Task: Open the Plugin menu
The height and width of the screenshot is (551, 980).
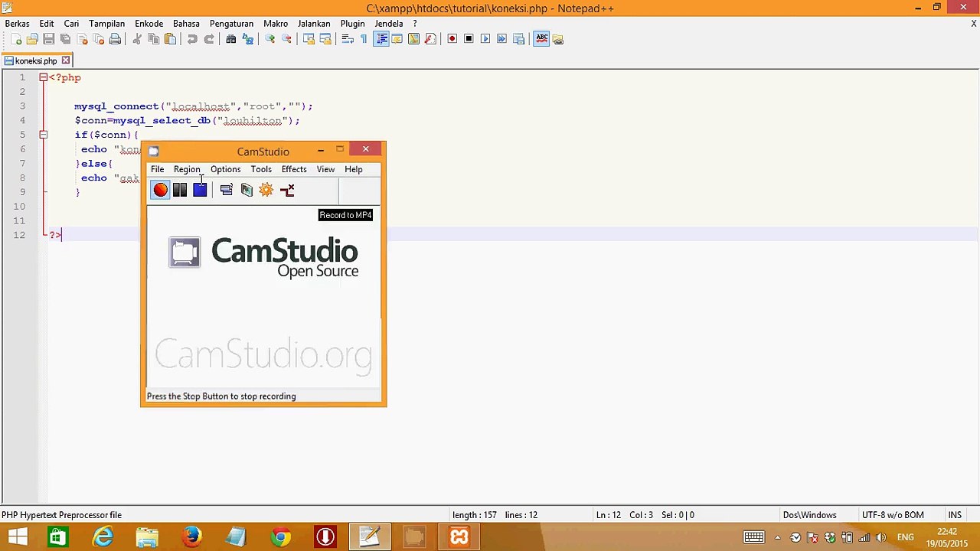Action: tap(353, 24)
